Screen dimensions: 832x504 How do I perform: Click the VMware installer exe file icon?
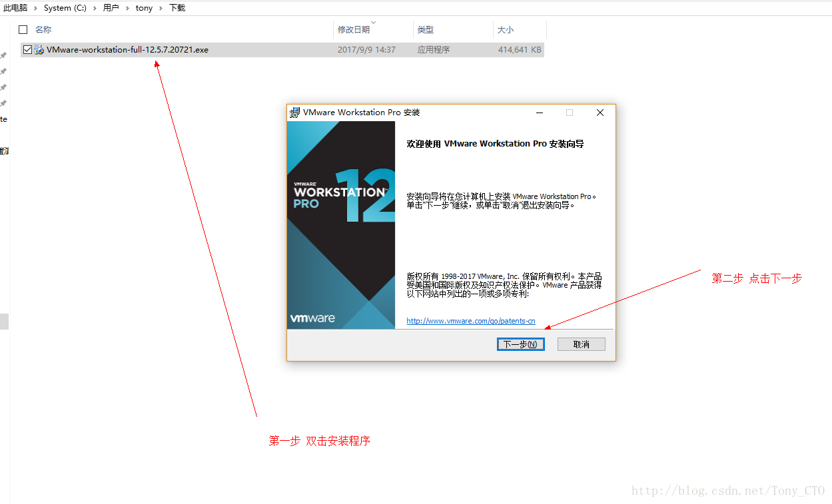[x=39, y=49]
